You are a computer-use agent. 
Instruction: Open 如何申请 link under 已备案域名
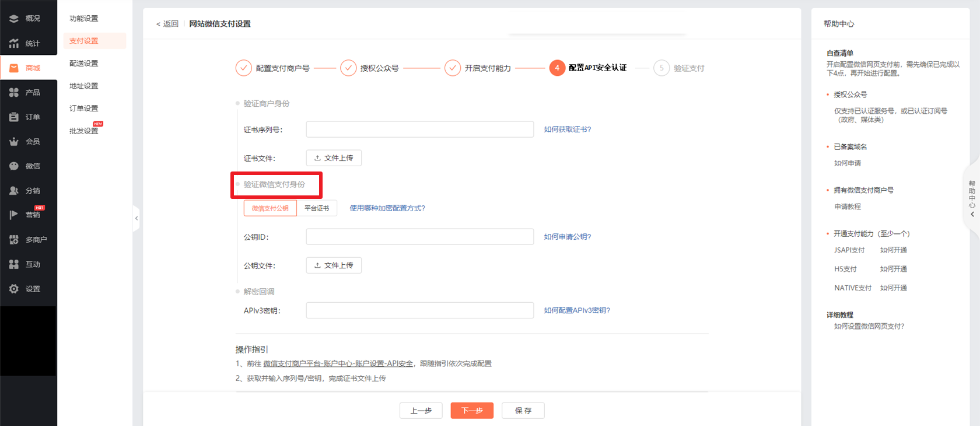coord(848,163)
